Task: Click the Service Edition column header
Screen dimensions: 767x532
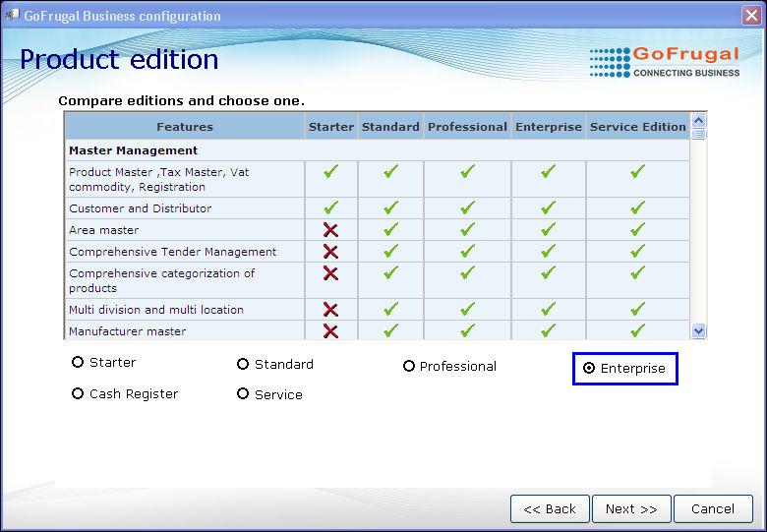Action: (638, 127)
